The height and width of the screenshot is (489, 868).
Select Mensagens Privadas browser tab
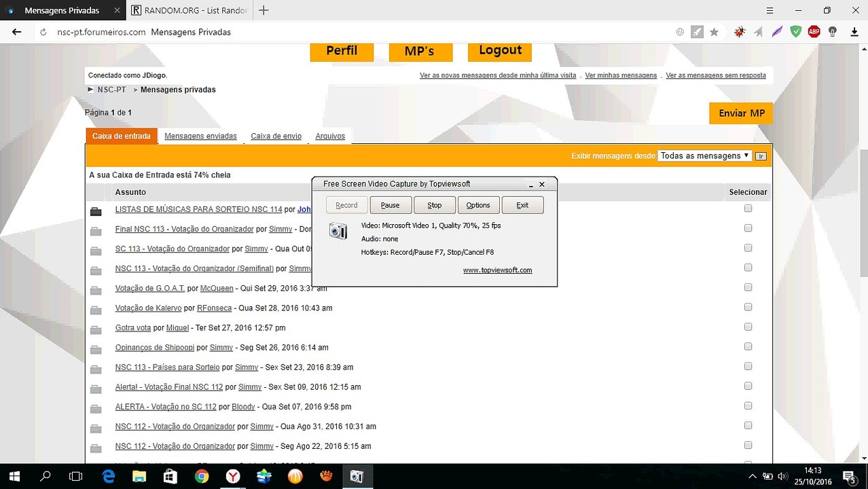pyautogui.click(x=62, y=10)
